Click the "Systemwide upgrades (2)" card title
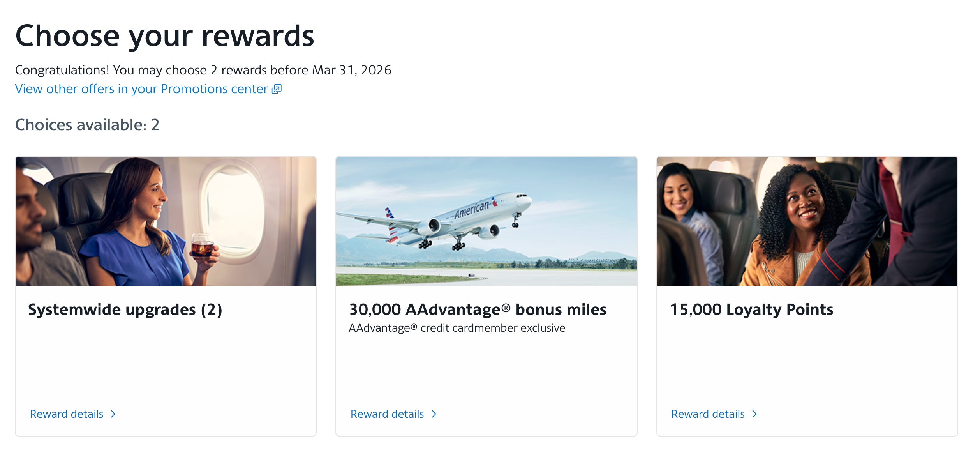 click(x=125, y=310)
